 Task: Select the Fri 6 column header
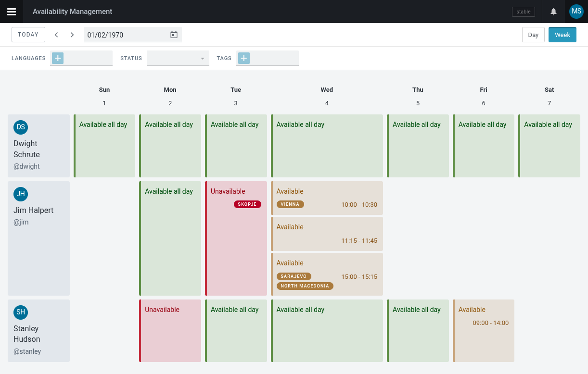tap(484, 96)
